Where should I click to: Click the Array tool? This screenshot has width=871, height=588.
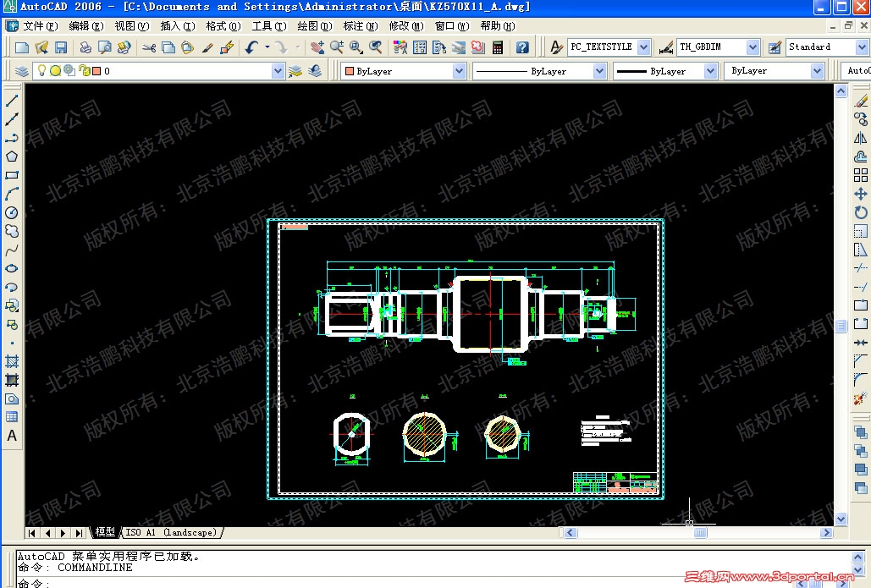pyautogui.click(x=861, y=175)
